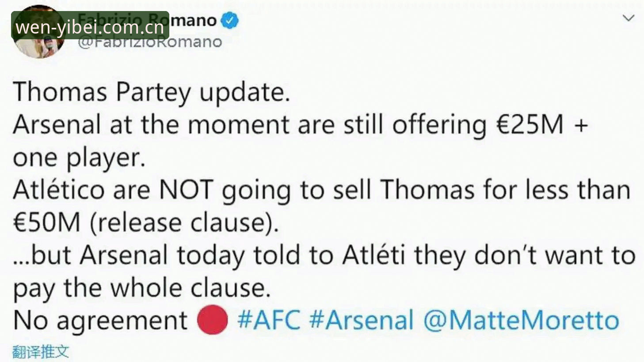This screenshot has height=362, width=644.
Task: Click the '€50M (release clause).' text
Action: [146, 223]
